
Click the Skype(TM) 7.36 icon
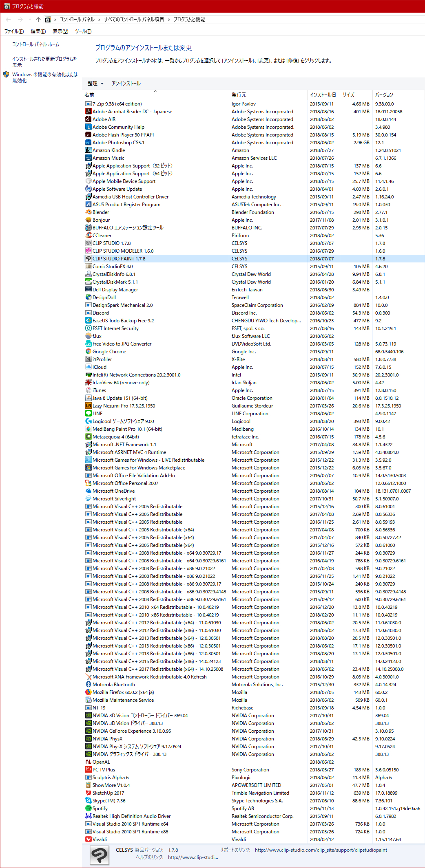point(88,801)
